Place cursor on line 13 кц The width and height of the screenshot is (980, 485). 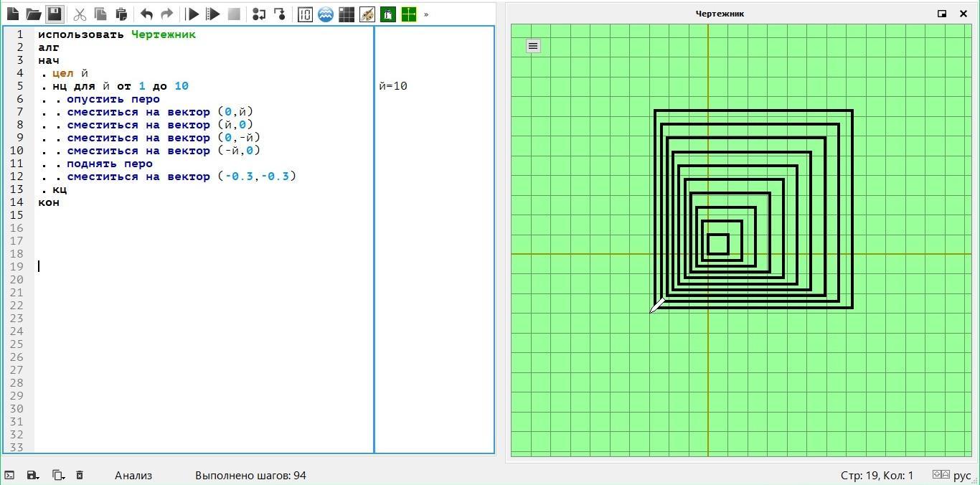pos(60,189)
